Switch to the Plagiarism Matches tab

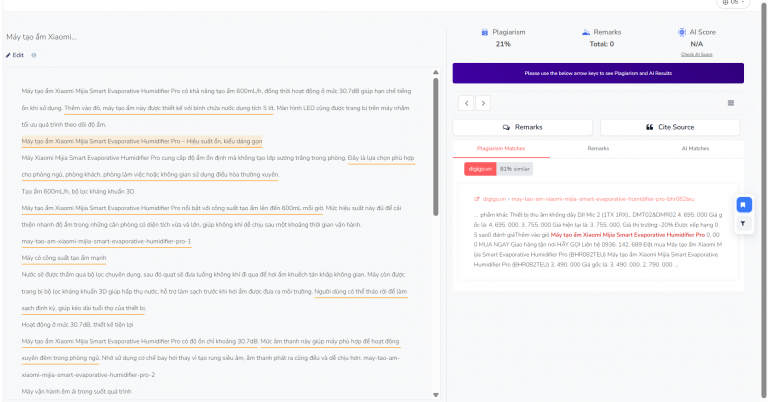(501, 148)
